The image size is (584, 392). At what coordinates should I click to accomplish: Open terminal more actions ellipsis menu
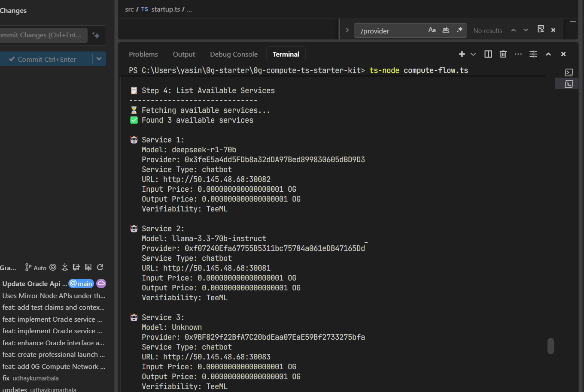pyautogui.click(x=518, y=54)
